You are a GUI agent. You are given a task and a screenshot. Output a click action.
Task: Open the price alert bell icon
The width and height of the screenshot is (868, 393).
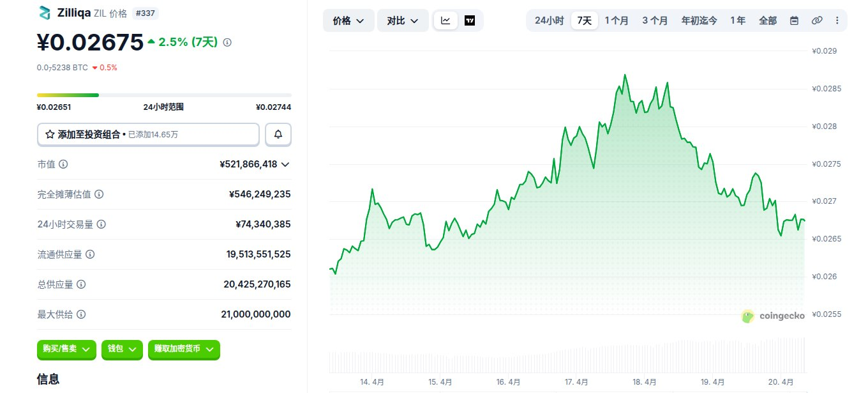278,134
